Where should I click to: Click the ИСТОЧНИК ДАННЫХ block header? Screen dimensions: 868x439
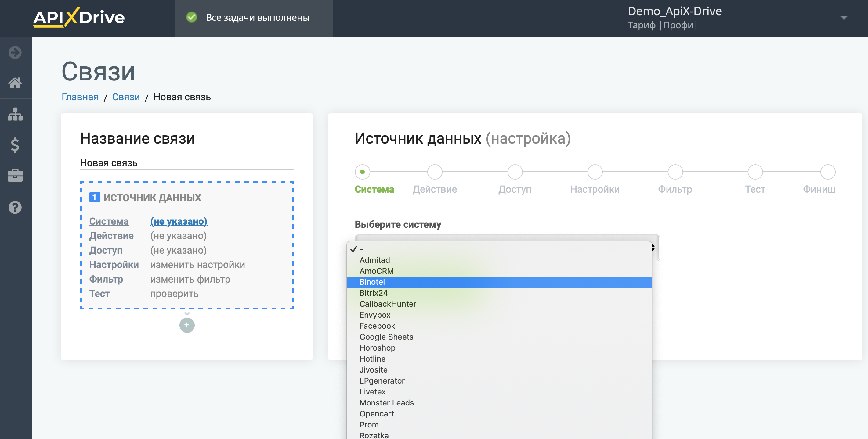tap(152, 198)
